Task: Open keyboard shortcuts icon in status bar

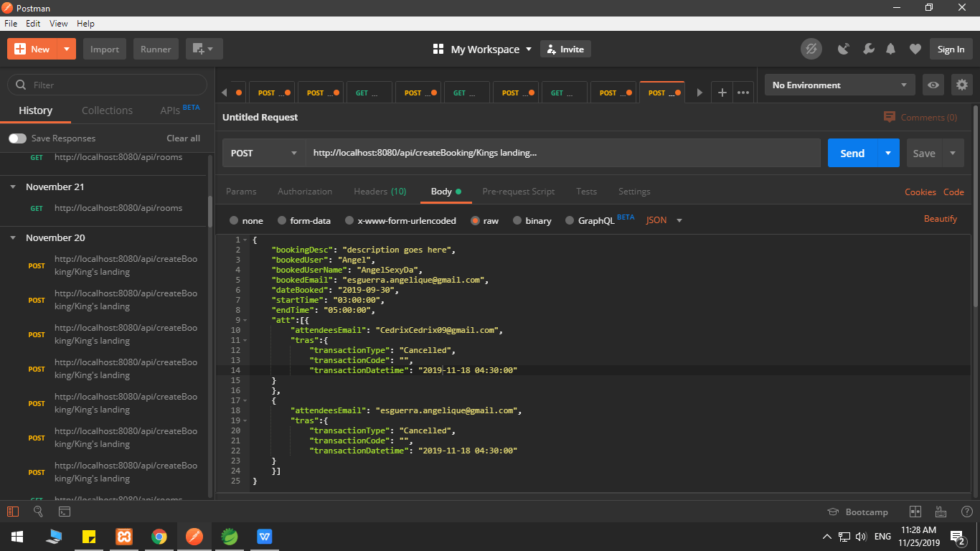Action: tap(941, 512)
